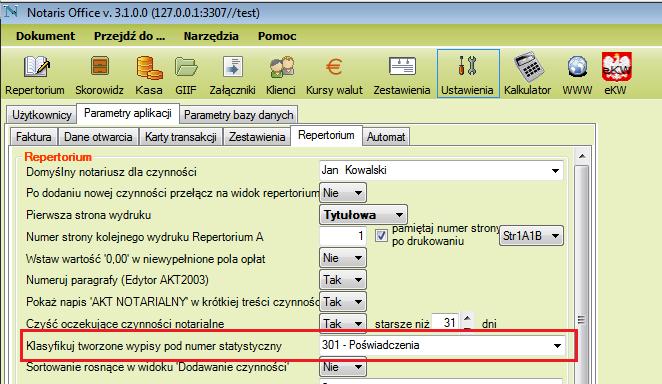Click the page number field showing 1
Screen dimensions: 662x384
pos(343,235)
